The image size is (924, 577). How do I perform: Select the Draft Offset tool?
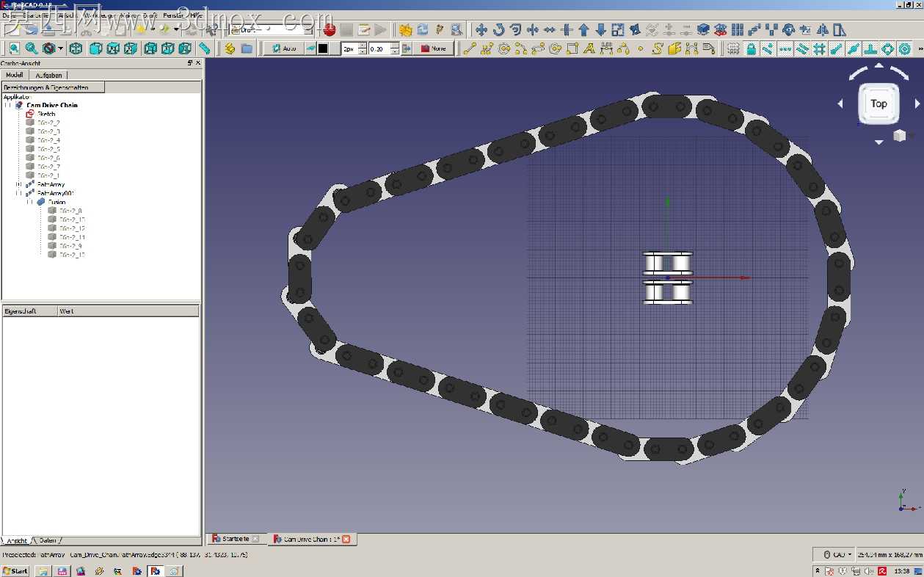[515, 30]
